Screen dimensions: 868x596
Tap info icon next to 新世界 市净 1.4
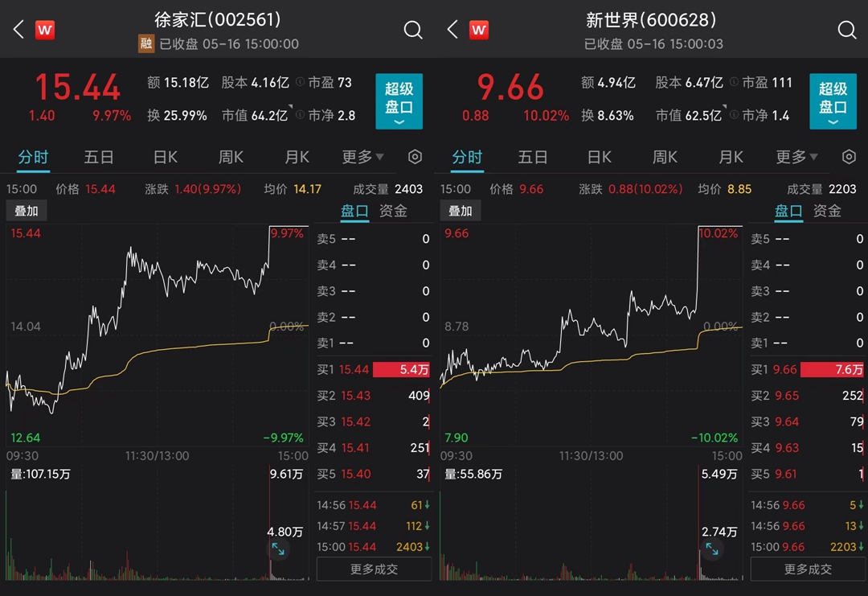pos(734,115)
